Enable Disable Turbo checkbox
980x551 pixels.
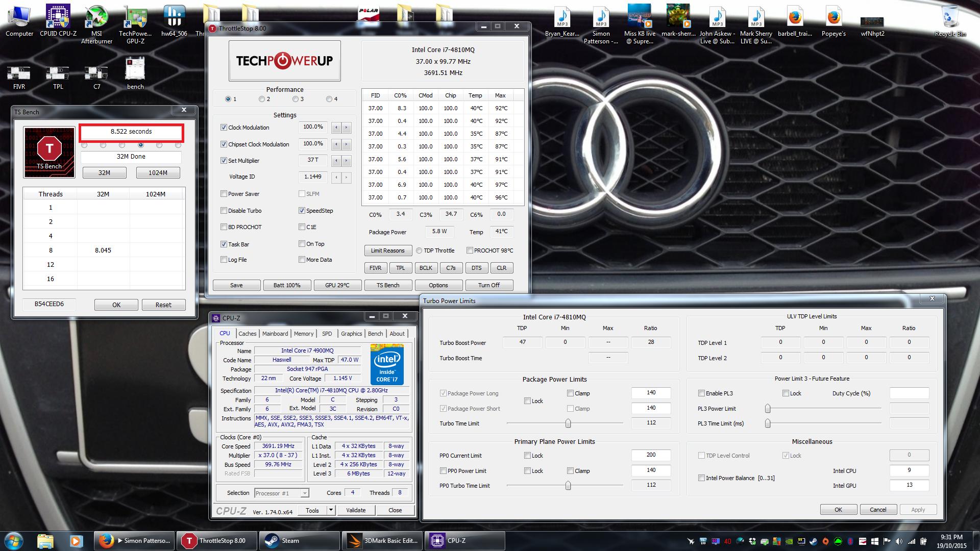224,211
